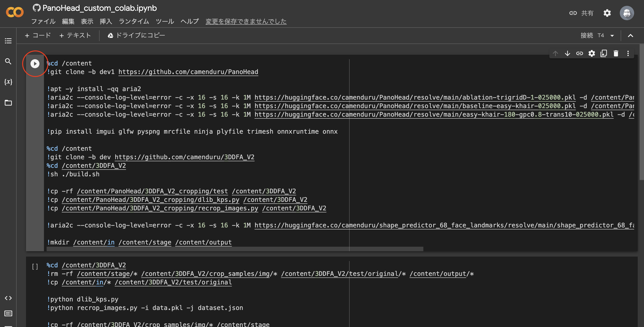Screen dimensions: 644x327
Task: Open notebook settings gear in header
Action: coord(607,13)
